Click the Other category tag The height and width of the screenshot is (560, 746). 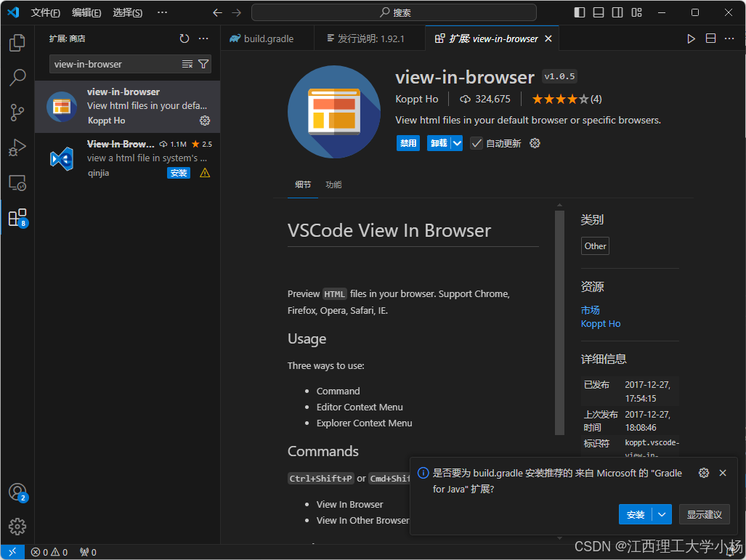click(x=595, y=246)
